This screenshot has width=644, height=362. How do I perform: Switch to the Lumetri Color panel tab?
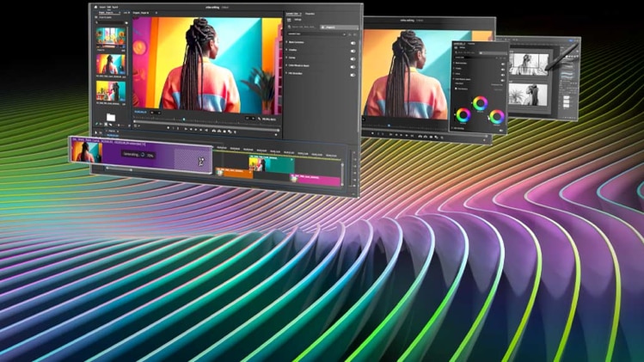292,14
